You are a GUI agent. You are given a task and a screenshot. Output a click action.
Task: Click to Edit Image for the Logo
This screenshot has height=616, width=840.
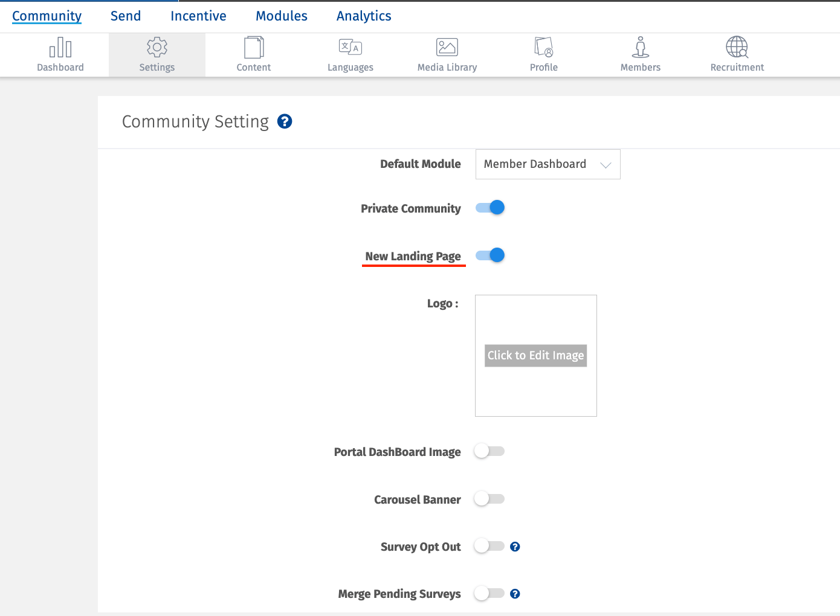535,356
